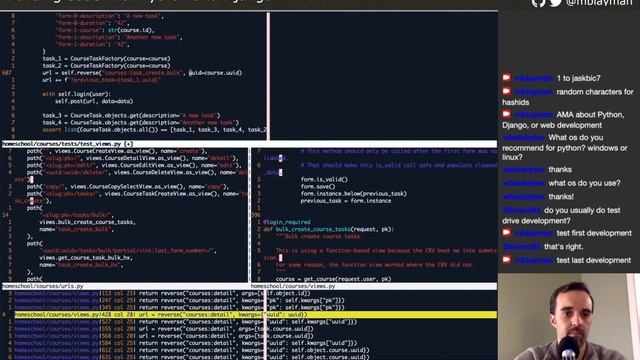Screen dimensions: 640x360
Task: Click the badge icon beside "test last development"
Action: pyautogui.click(x=507, y=260)
